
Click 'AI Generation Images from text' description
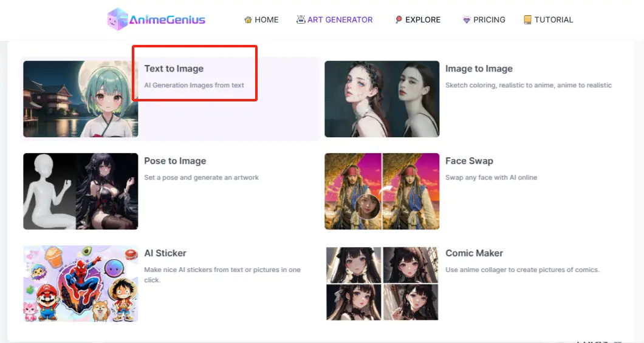click(x=194, y=86)
